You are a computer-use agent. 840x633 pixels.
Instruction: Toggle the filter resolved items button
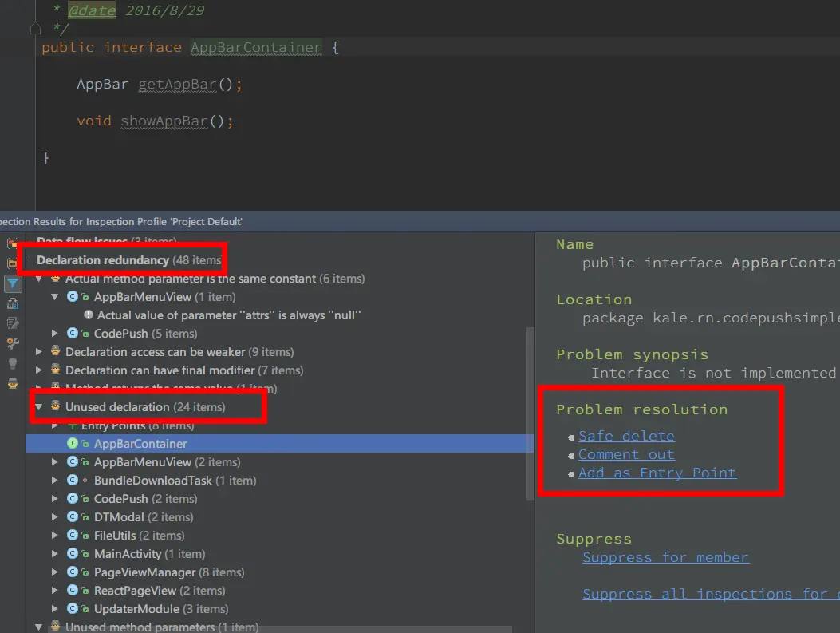[13, 283]
